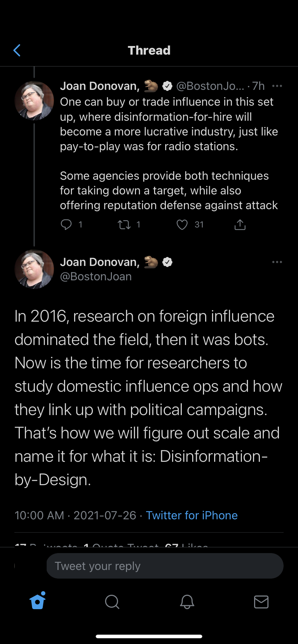Screen dimensions: 298x644
Task: Open the Search tab
Action: coord(112,601)
